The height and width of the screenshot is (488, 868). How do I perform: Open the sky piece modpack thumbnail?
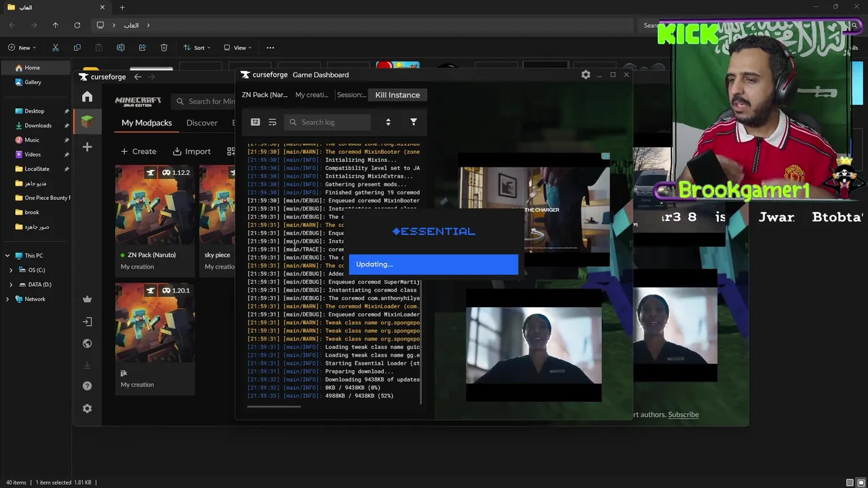pyautogui.click(x=217, y=205)
